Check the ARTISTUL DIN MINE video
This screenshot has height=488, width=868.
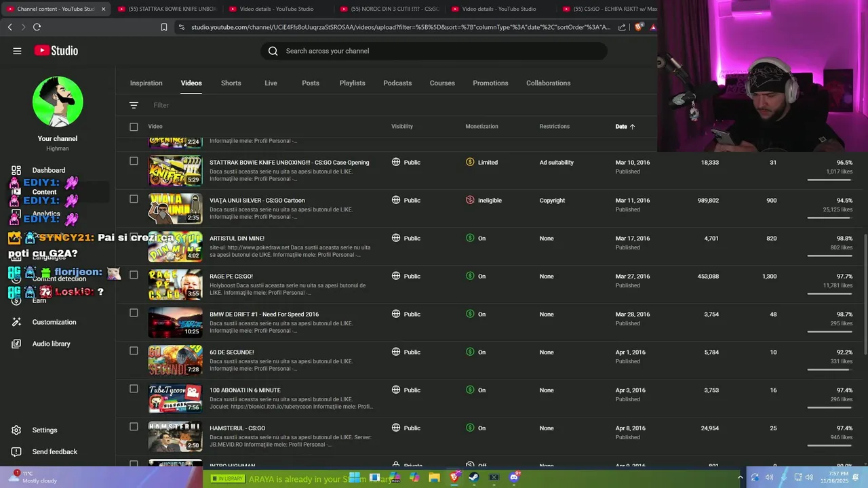tap(134, 237)
